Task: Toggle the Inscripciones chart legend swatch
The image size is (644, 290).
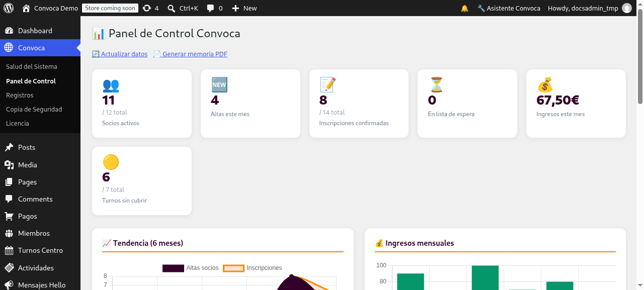Action: click(x=233, y=268)
